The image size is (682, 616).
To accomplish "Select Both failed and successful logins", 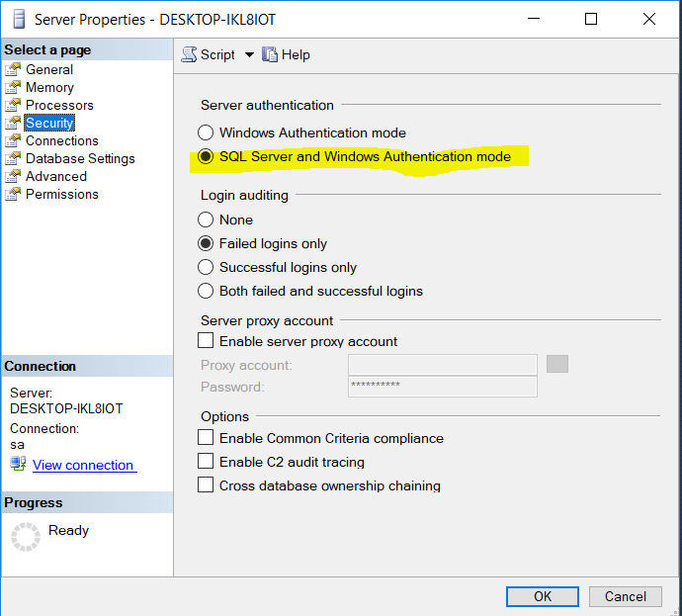I will [206, 291].
